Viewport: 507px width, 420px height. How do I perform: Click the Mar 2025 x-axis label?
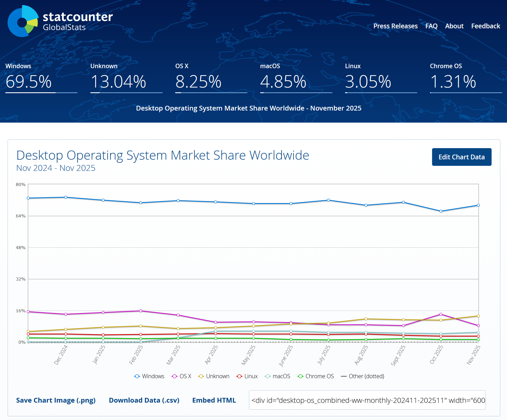[x=173, y=355]
